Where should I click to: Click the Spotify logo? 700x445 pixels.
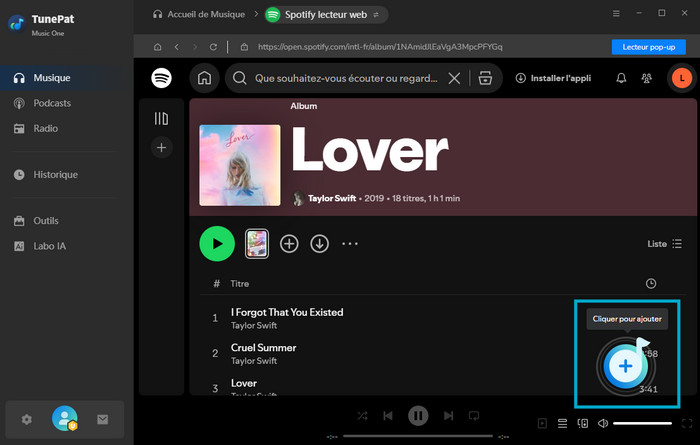coord(162,78)
